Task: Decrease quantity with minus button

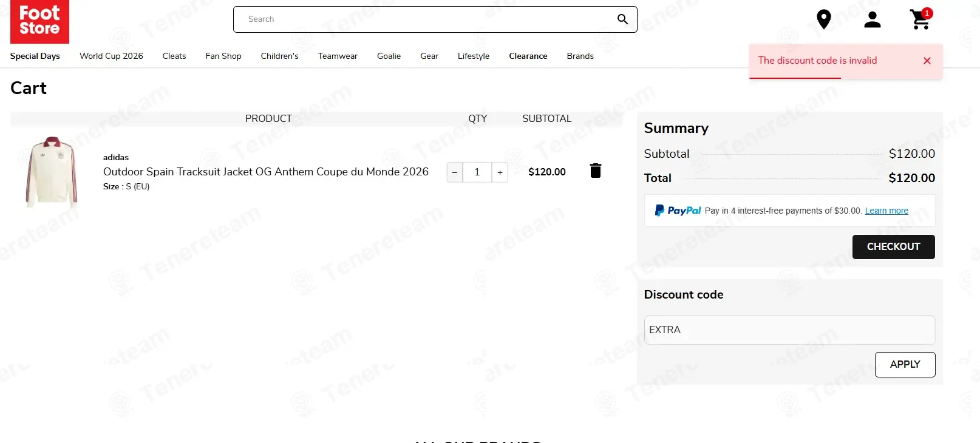Action: pos(455,172)
